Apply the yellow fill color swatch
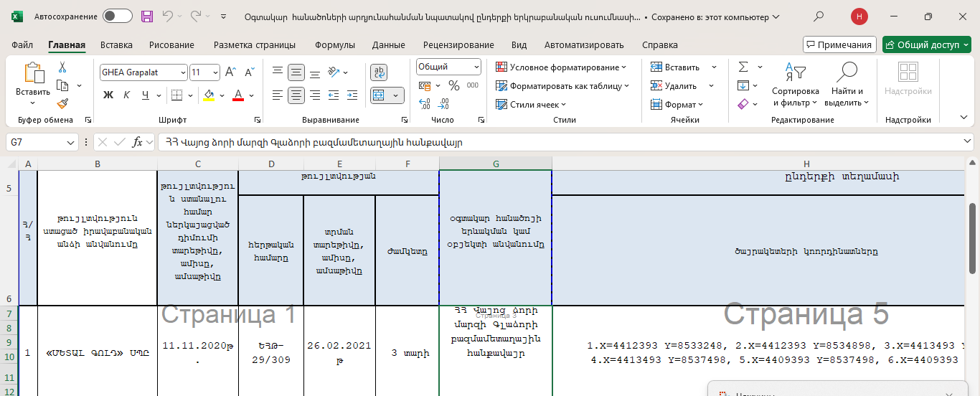The height and width of the screenshot is (396, 980). pyautogui.click(x=209, y=95)
